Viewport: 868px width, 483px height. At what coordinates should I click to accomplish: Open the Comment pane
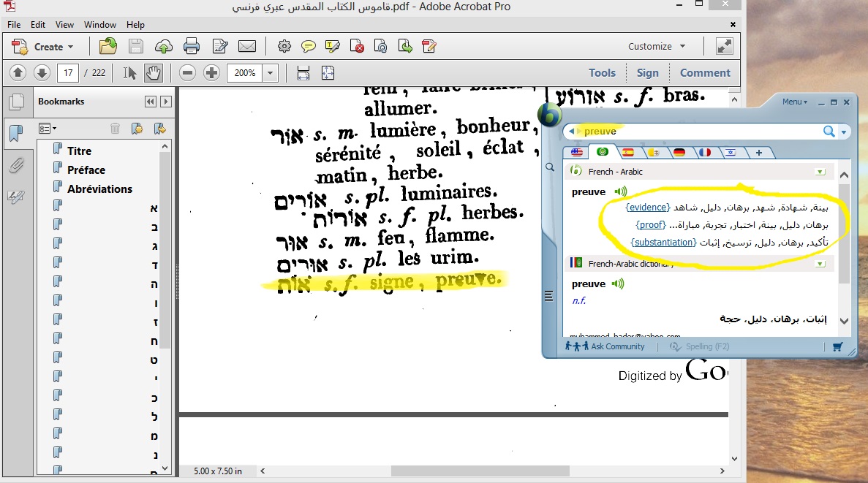click(704, 72)
